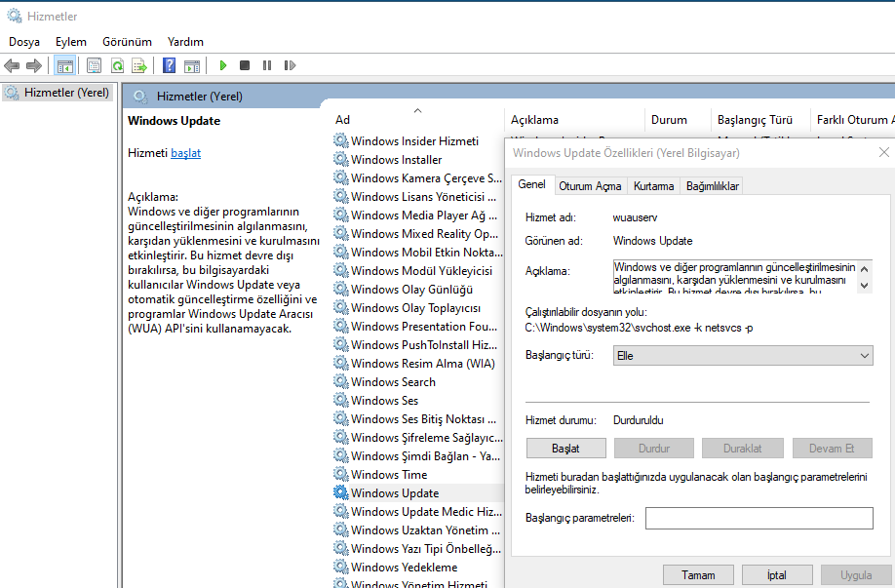
Task: Click gear icon of Windows Insider Hizmeti
Action: click(341, 140)
